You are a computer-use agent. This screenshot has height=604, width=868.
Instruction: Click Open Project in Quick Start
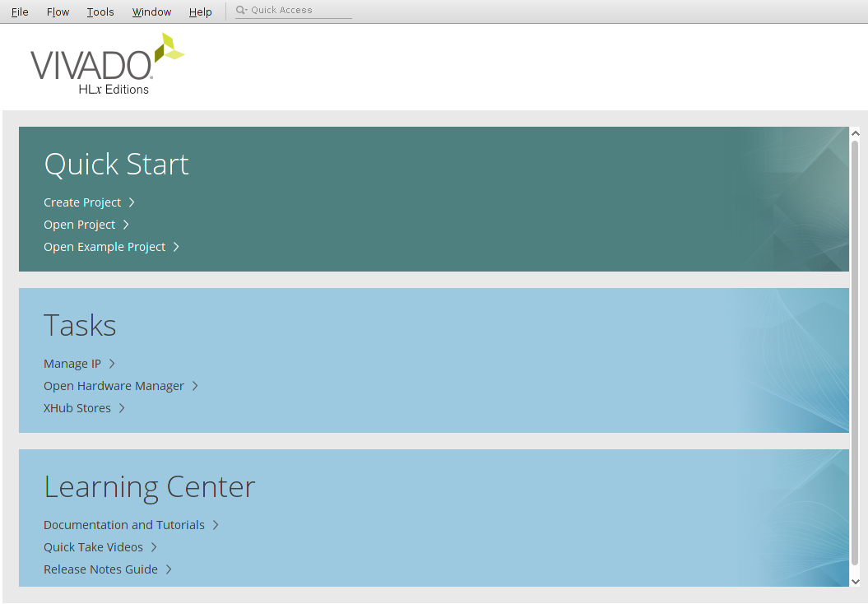(78, 224)
